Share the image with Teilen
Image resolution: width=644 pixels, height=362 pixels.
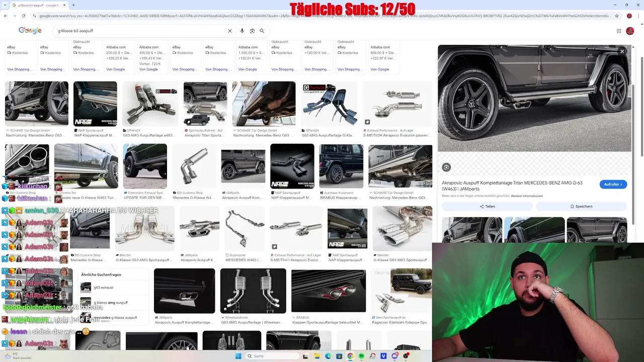pyautogui.click(x=487, y=206)
